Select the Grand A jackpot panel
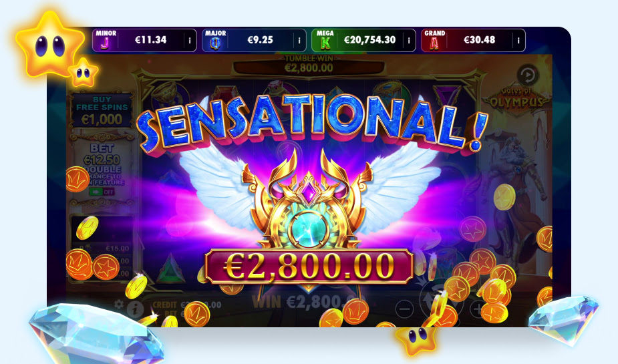 tap(473, 40)
